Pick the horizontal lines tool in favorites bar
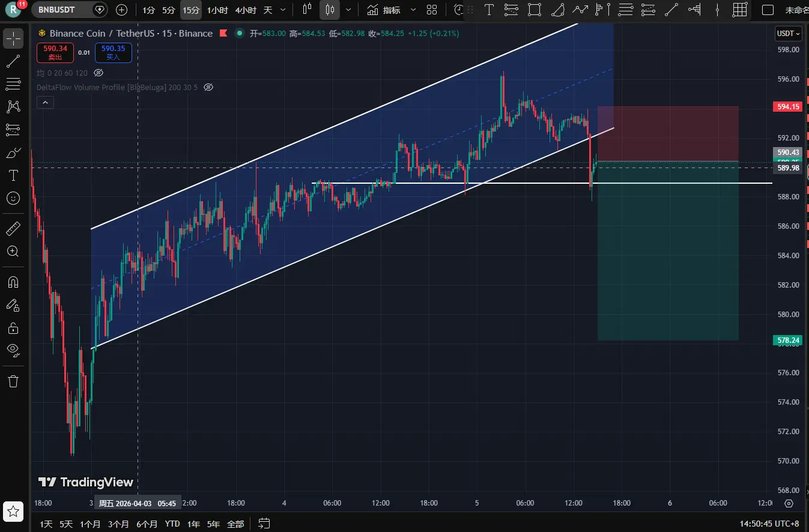 626,10
